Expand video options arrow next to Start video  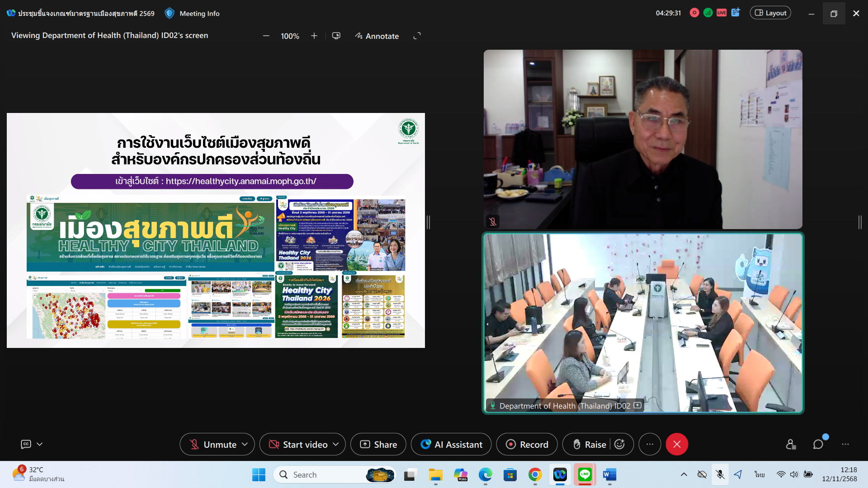(x=336, y=445)
